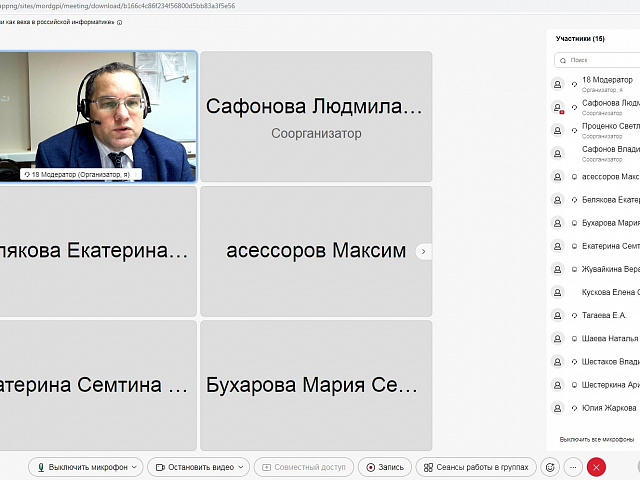Open the more options ellipsis menu
This screenshot has height=480, width=640.
click(x=573, y=467)
